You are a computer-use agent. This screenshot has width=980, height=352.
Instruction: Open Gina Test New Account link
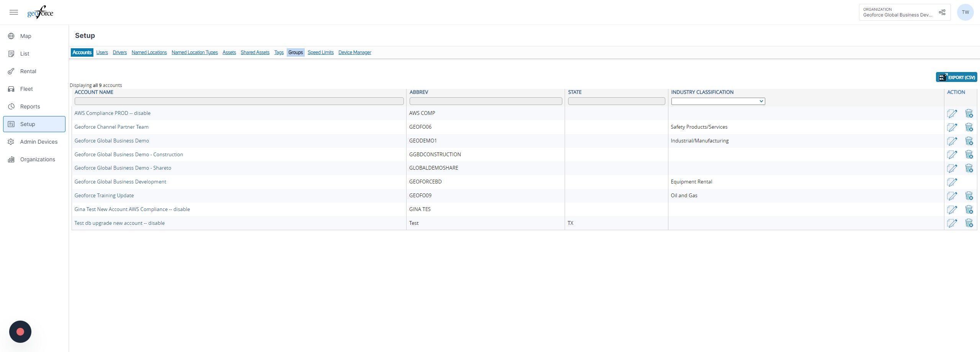[x=132, y=209]
